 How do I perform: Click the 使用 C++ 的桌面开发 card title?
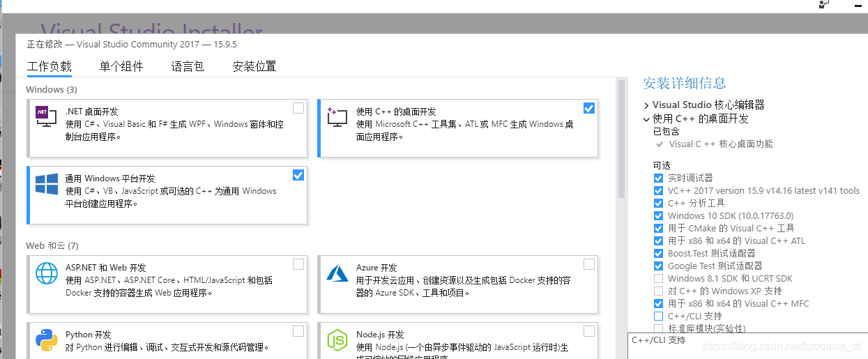[x=396, y=112]
